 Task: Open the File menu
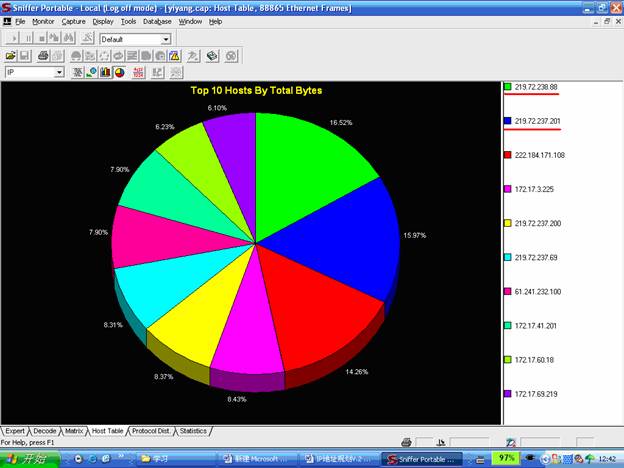point(20,21)
